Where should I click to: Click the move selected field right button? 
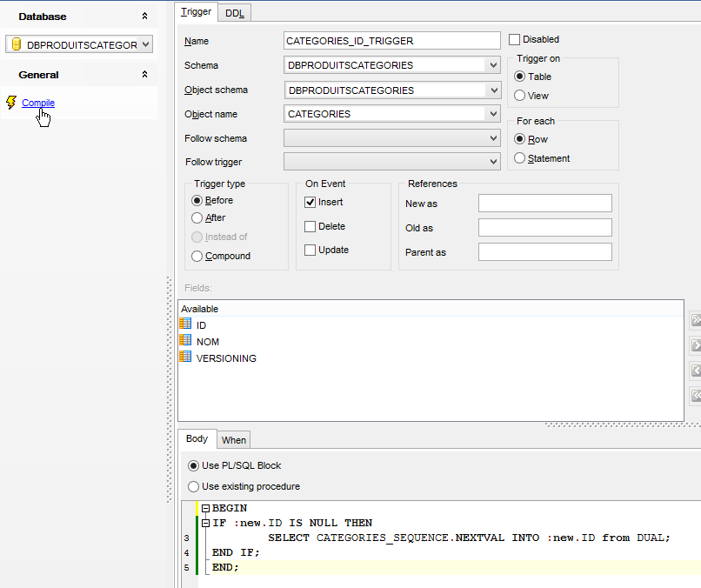pos(695,346)
